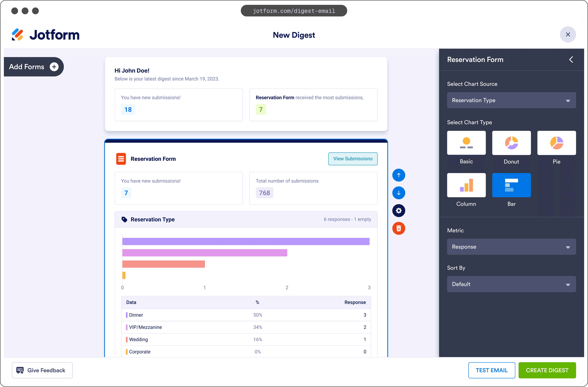Viewport: 588px width, 387px height.
Task: Open the Reservation Type chart source dropdown
Action: click(511, 100)
